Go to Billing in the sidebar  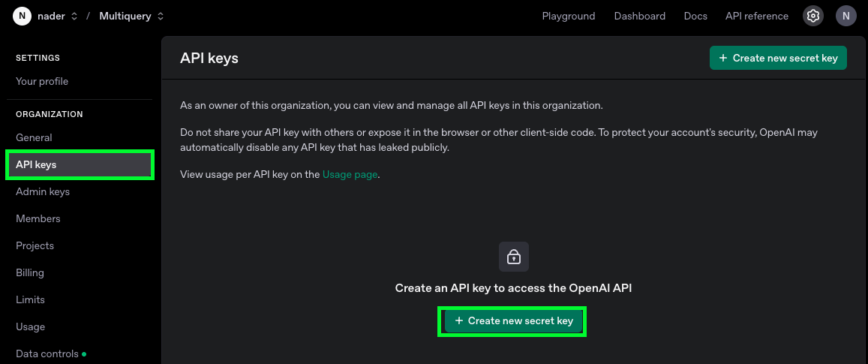pyautogui.click(x=30, y=272)
